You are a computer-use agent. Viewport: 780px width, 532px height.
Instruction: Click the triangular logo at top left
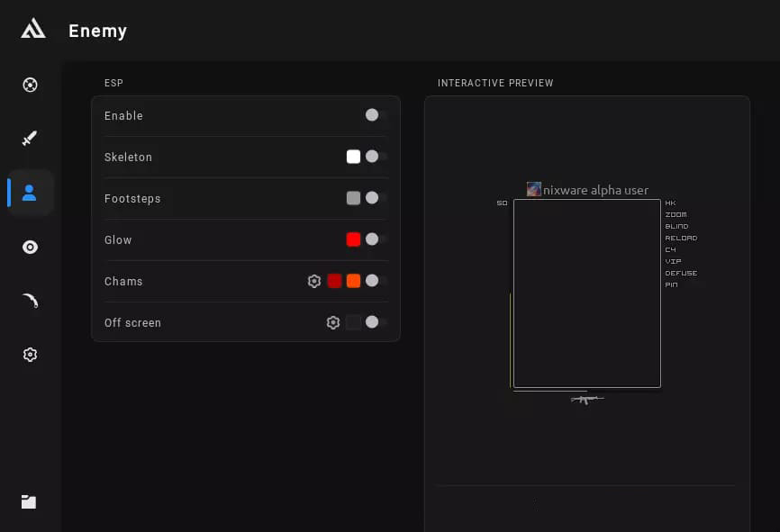tap(33, 28)
